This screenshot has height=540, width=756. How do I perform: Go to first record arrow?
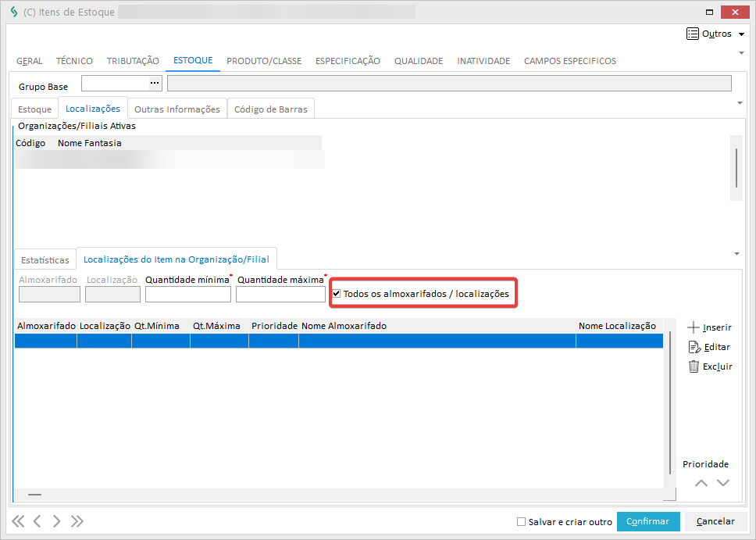pos(17,521)
